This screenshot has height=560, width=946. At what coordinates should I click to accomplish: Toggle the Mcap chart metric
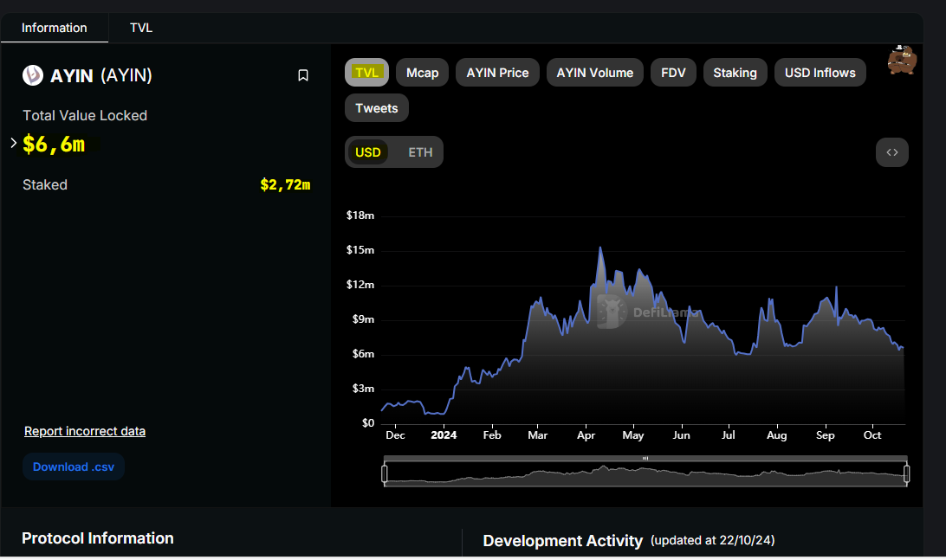click(423, 73)
